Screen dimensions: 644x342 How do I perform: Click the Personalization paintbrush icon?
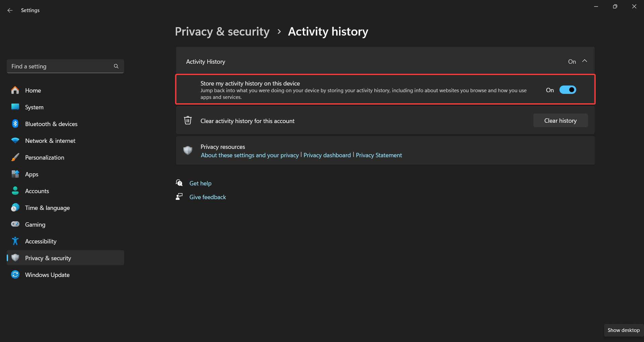click(15, 157)
